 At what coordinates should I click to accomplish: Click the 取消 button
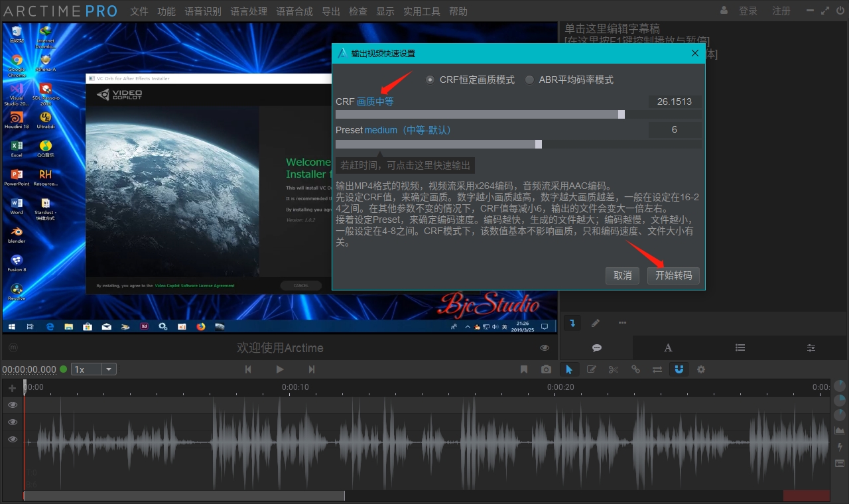(x=622, y=275)
